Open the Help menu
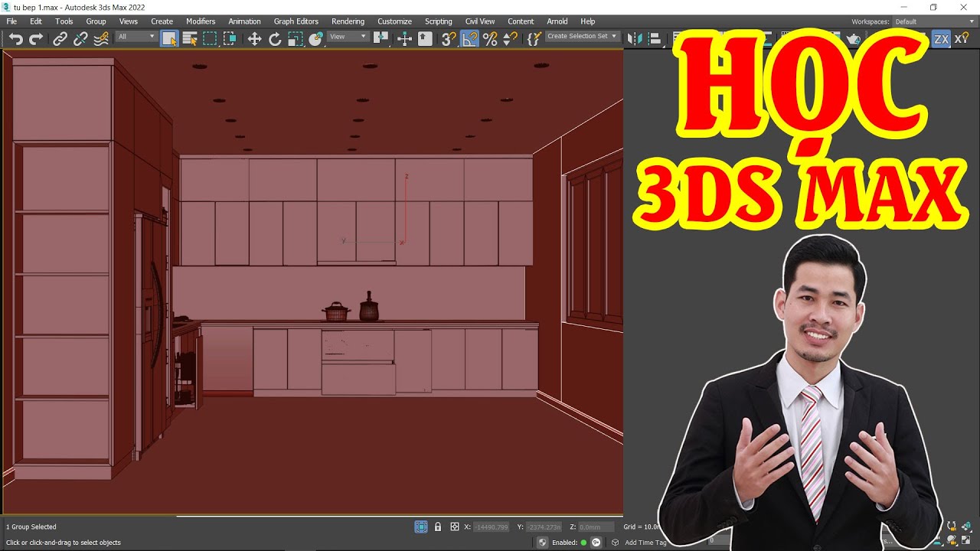The width and height of the screenshot is (980, 551). 587,21
